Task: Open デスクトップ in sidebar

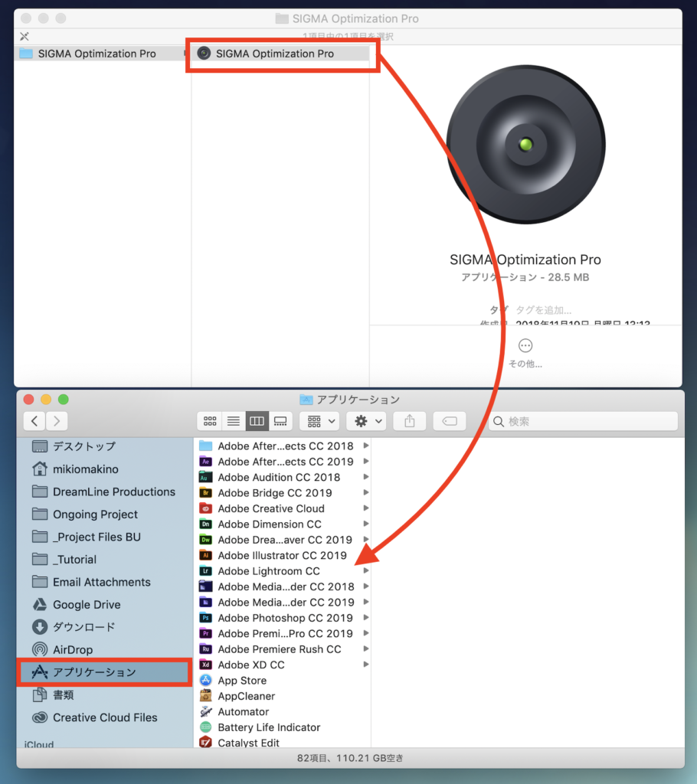Action: 103,446
